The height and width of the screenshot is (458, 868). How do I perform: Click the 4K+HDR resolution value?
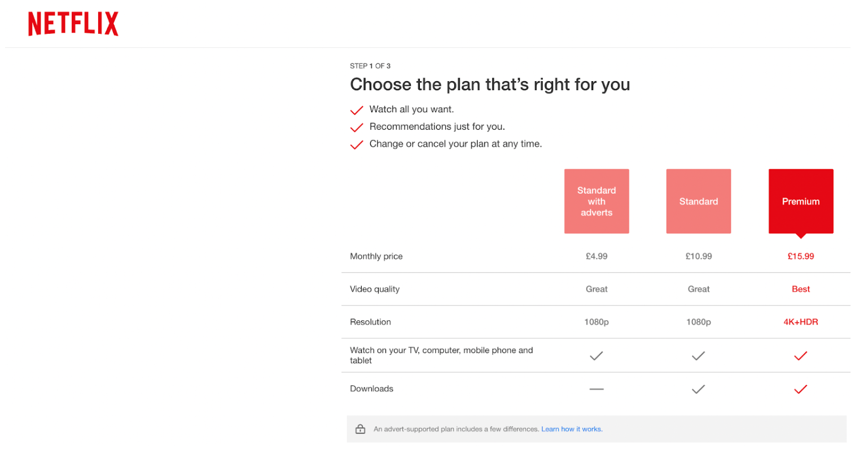point(800,322)
